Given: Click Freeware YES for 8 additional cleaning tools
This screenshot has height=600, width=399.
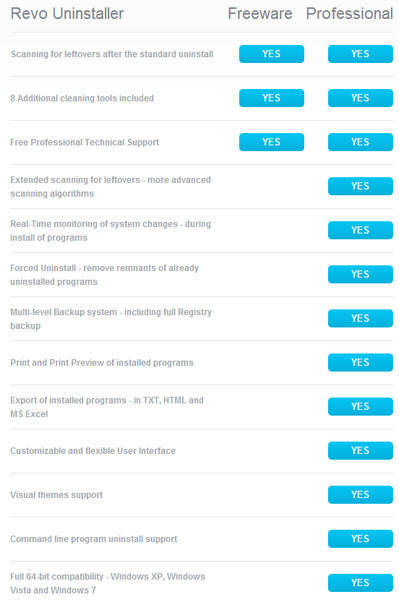Looking at the screenshot, I should point(271,98).
